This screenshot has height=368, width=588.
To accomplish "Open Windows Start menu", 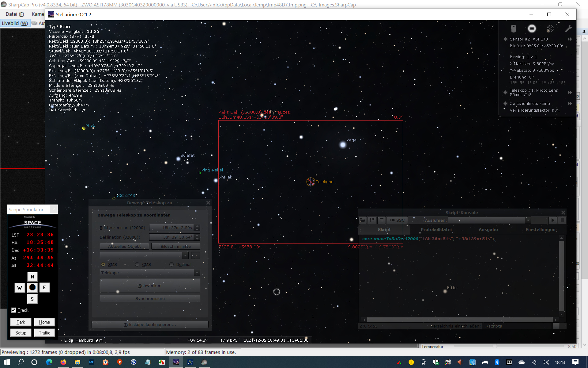I will coord(7,362).
